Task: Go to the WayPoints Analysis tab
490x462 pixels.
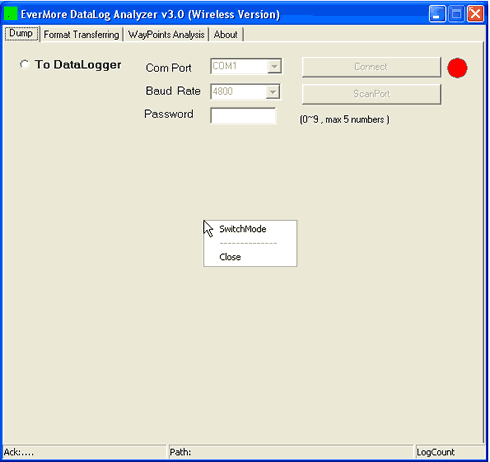Action: pos(166,34)
